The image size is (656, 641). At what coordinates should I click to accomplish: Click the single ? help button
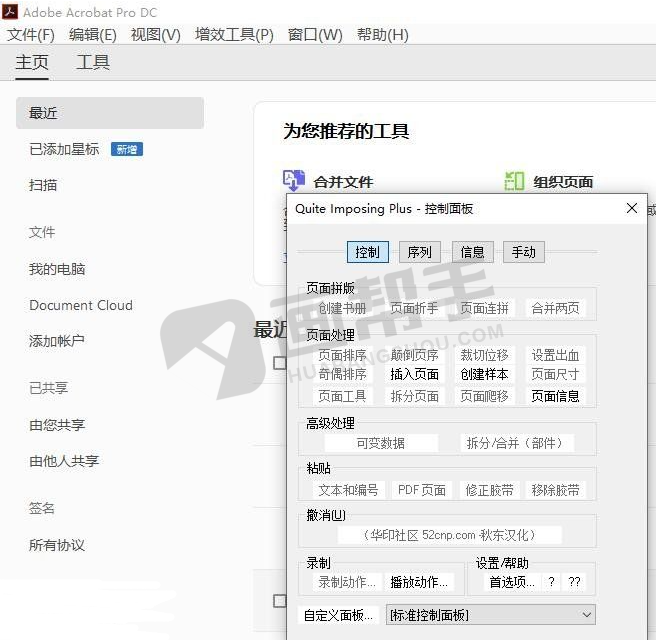[x=551, y=582]
